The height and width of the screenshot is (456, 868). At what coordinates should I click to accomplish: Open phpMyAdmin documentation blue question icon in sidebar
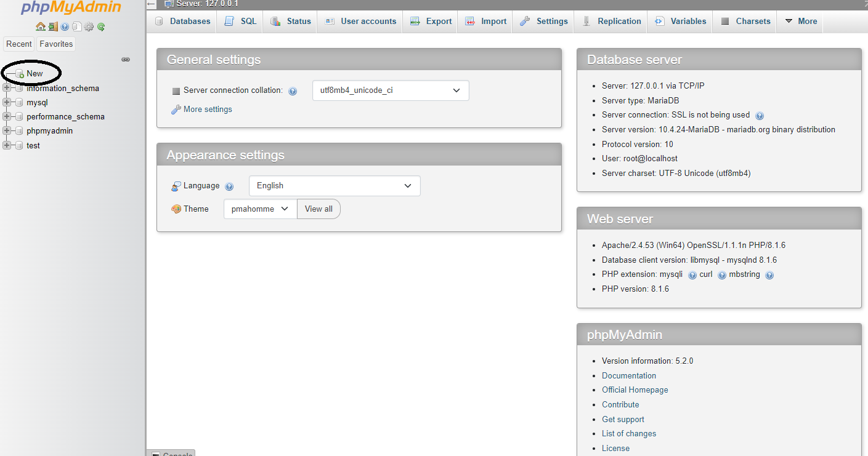[65, 26]
